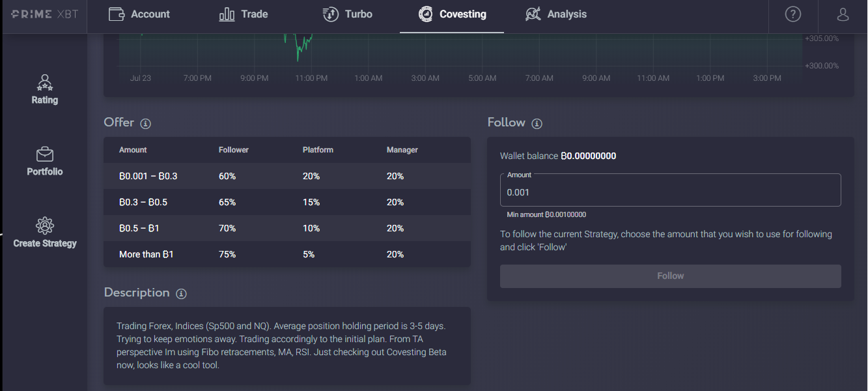The height and width of the screenshot is (391, 868).
Task: Switch to the Trade tab
Action: point(244,14)
